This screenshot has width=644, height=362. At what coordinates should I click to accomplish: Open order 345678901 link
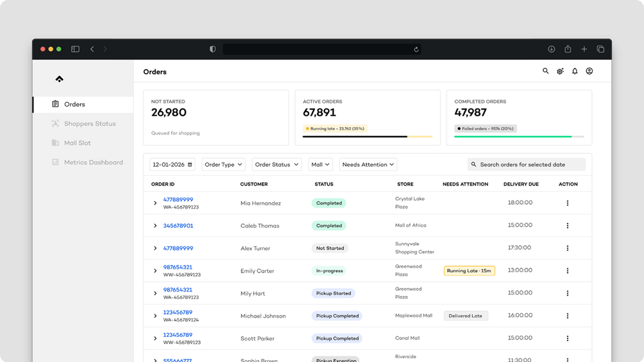178,226
